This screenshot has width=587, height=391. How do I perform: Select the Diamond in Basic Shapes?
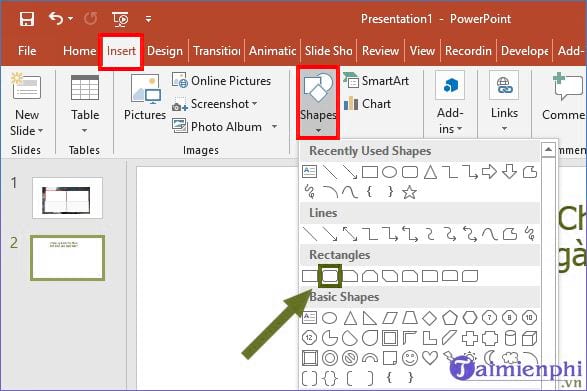coord(429,318)
